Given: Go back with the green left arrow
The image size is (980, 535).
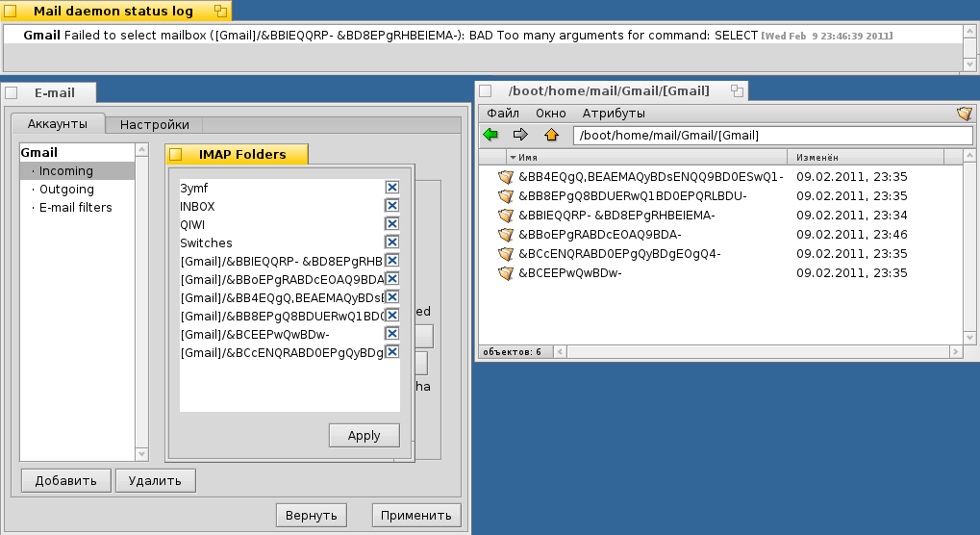Looking at the screenshot, I should pyautogui.click(x=490, y=135).
